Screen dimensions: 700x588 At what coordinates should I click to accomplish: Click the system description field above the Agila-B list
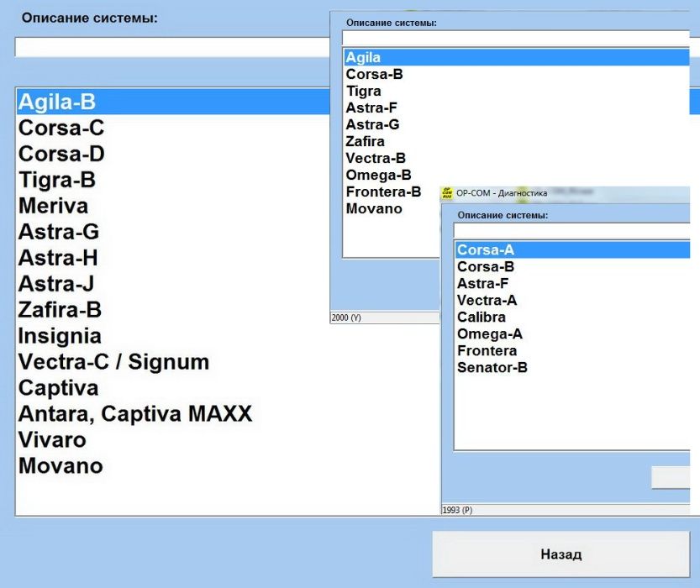(172, 47)
